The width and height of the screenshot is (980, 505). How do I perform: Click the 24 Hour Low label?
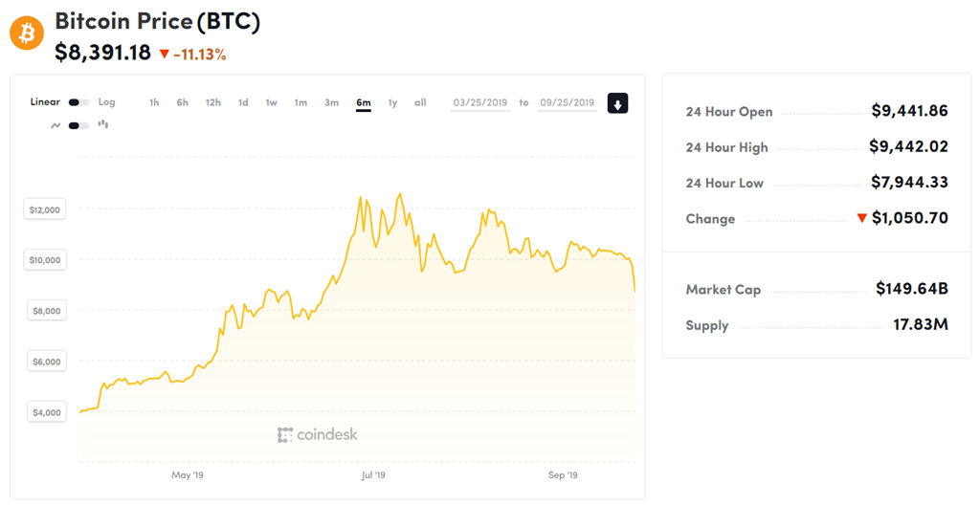click(x=724, y=183)
